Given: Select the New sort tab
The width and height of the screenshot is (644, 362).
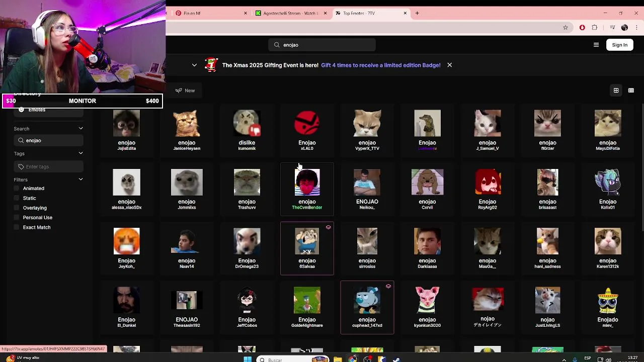Looking at the screenshot, I should (x=185, y=90).
